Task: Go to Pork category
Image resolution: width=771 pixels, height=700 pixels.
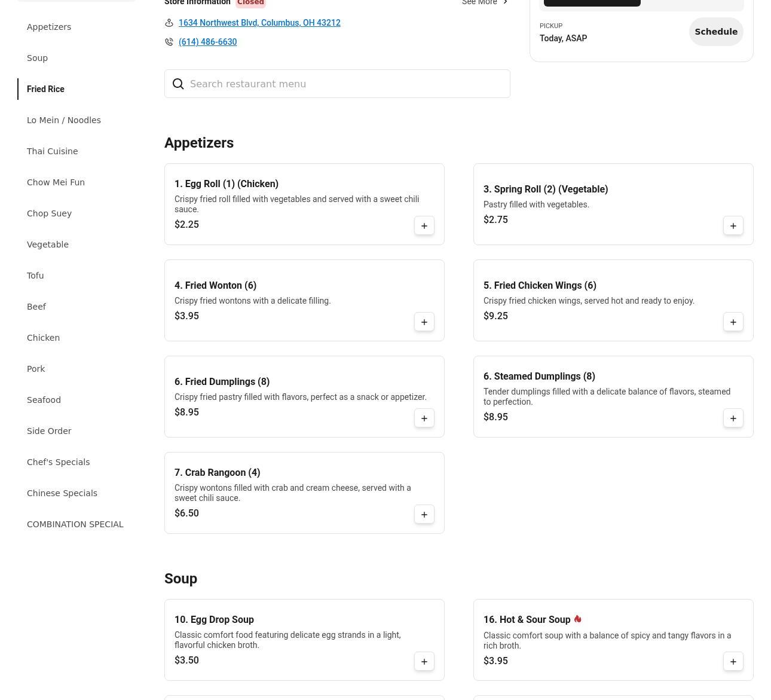Action: point(36,369)
